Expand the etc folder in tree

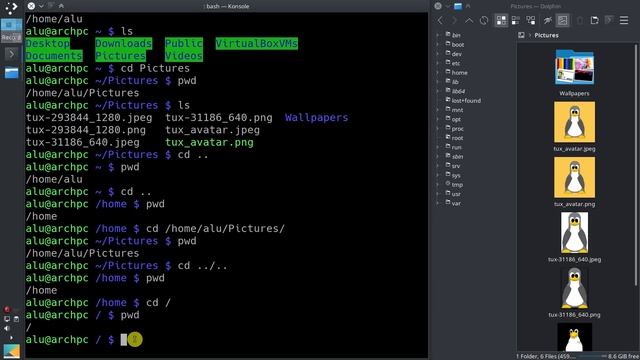tap(438, 63)
